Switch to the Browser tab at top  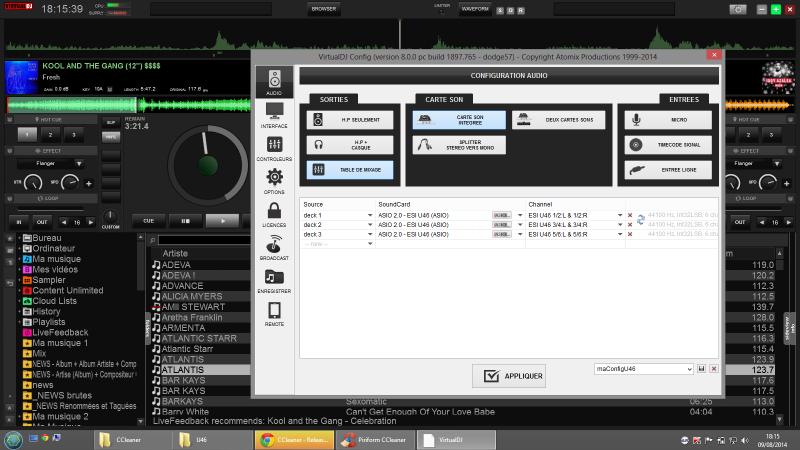tap(323, 8)
